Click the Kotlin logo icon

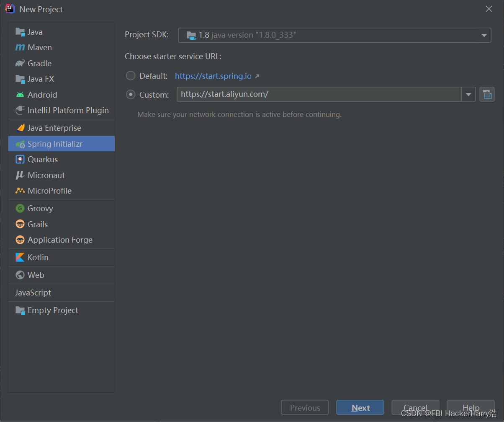[x=20, y=257]
